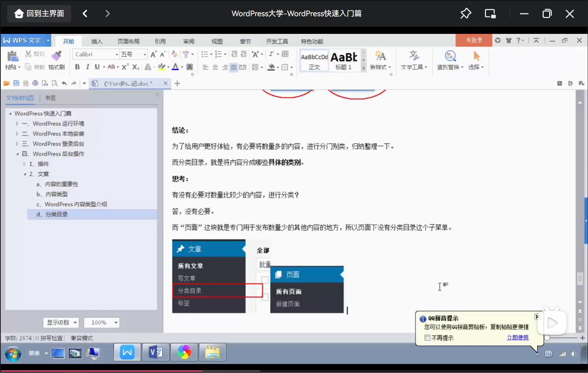The width and height of the screenshot is (588, 373).
Task: Click the text highlight color swatch
Action: (x=161, y=67)
